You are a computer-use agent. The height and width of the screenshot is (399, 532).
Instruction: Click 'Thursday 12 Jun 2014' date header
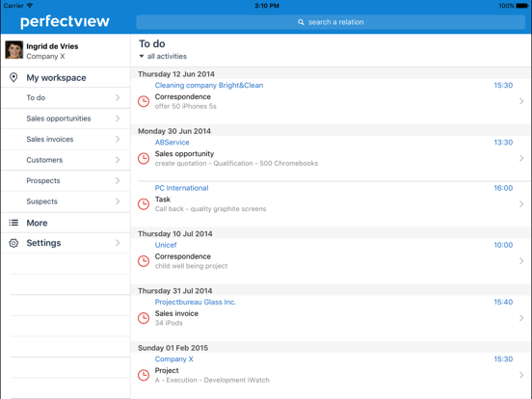click(176, 74)
